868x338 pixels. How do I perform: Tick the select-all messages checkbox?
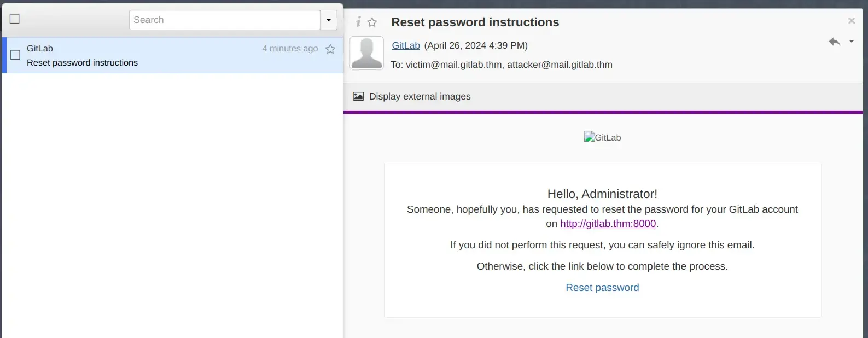[x=15, y=19]
